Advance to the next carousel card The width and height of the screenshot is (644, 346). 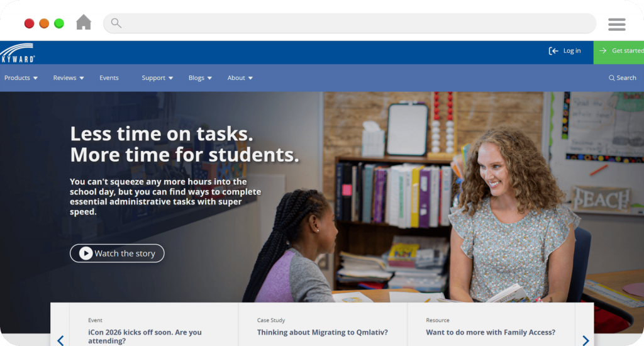(586, 340)
